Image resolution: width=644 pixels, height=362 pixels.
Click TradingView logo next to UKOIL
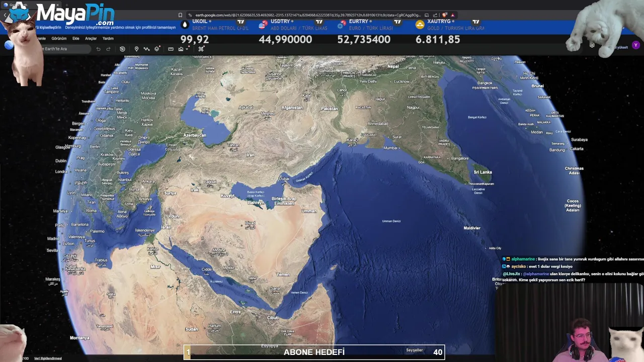(x=240, y=22)
